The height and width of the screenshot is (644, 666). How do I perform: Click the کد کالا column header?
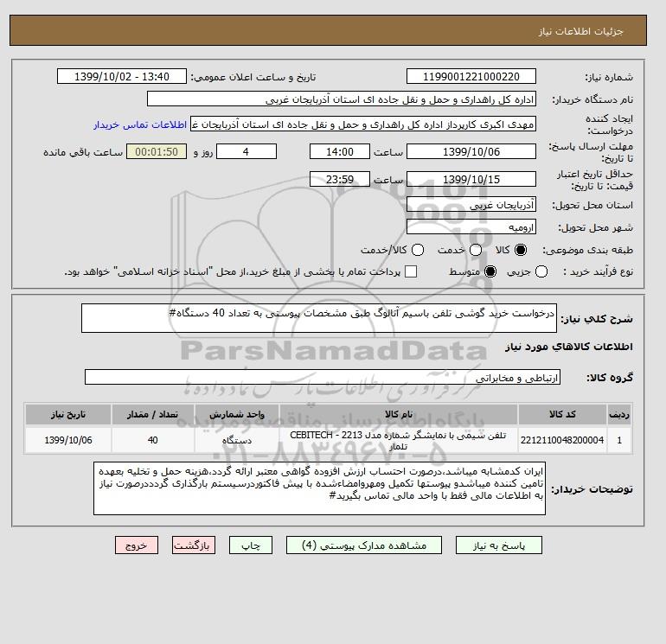tap(562, 414)
